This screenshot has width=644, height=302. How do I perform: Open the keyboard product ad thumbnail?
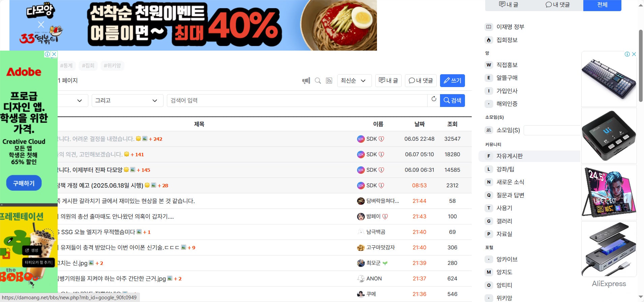pos(609,79)
